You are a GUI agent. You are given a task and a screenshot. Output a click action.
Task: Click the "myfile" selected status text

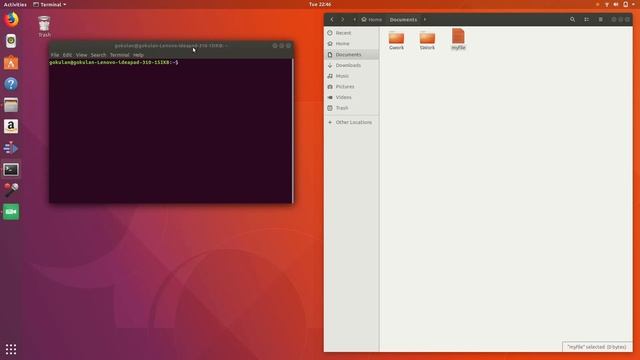click(596, 347)
